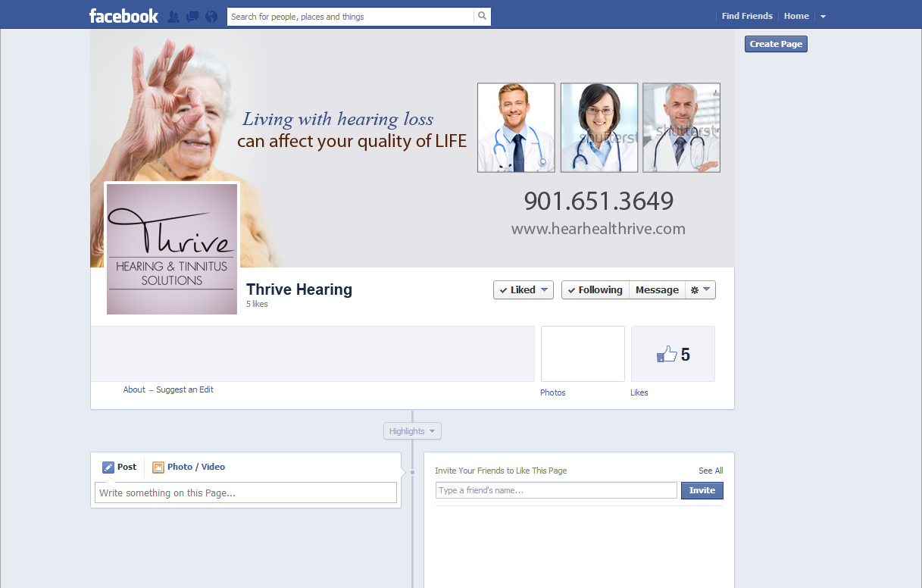Image resolution: width=922 pixels, height=588 pixels.
Task: Click the search magnifier button
Action: click(482, 16)
